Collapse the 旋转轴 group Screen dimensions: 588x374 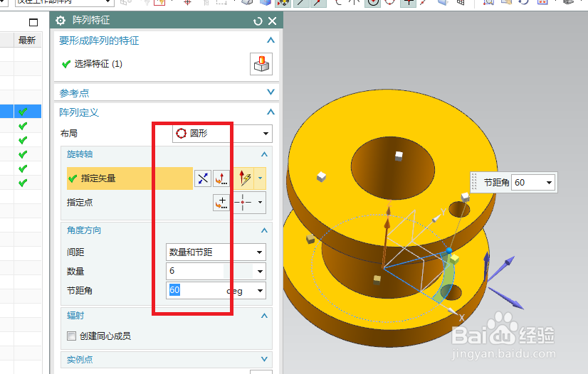264,154
